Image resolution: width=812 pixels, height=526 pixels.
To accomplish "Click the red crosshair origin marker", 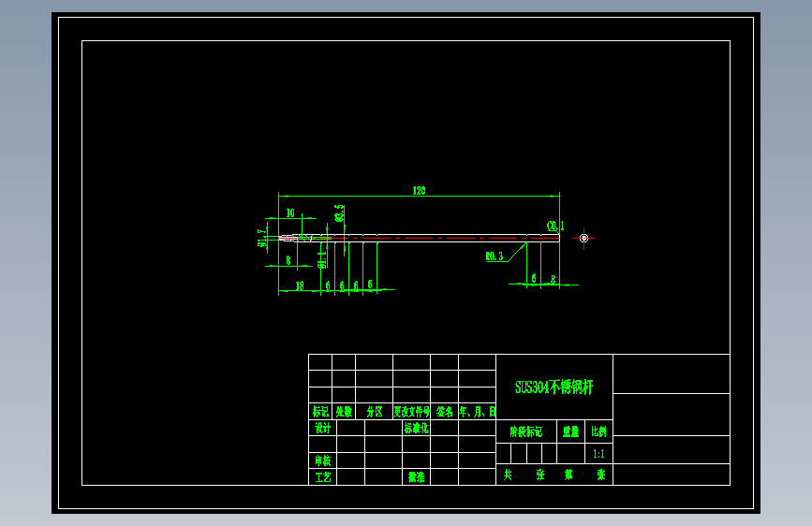I will (583, 238).
